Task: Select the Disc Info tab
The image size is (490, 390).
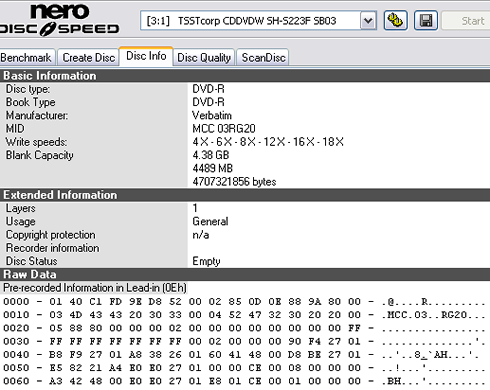Action: 146,56
